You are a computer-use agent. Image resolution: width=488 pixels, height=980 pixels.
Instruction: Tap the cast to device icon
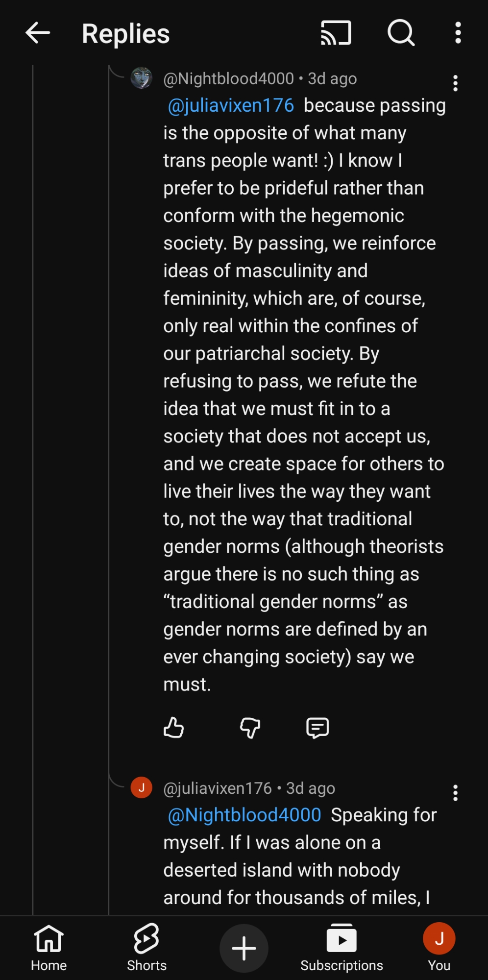336,33
